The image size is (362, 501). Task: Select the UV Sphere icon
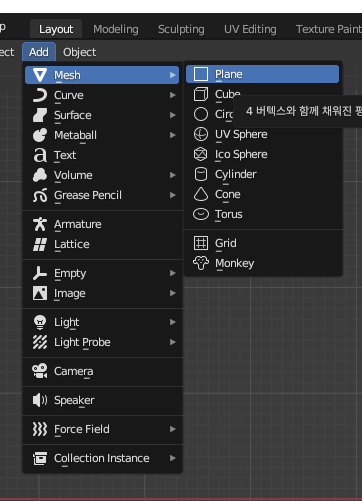pos(201,134)
